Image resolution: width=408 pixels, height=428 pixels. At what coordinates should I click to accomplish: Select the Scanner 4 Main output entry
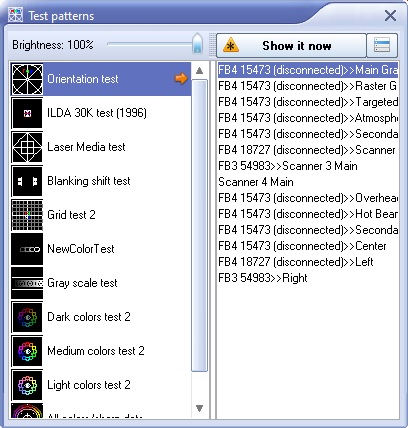click(256, 182)
